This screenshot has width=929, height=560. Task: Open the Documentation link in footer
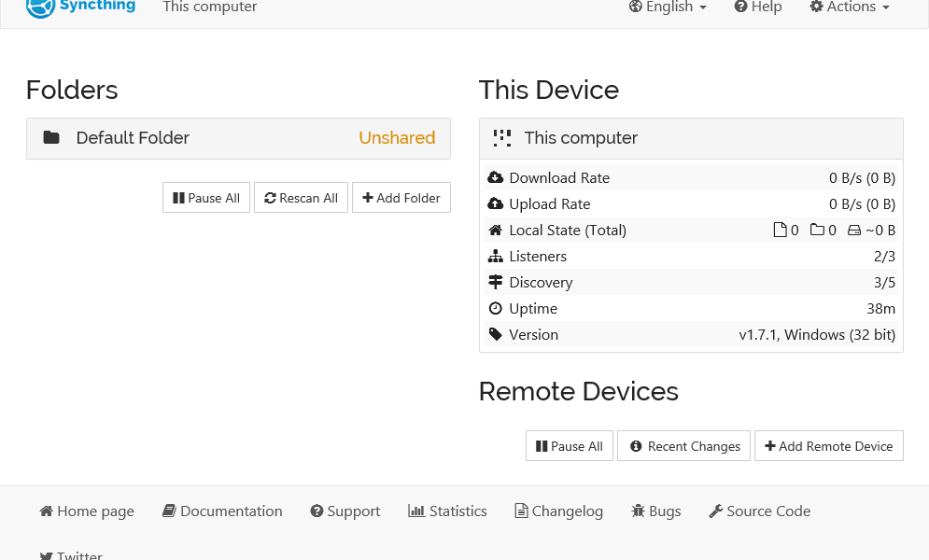(x=222, y=511)
